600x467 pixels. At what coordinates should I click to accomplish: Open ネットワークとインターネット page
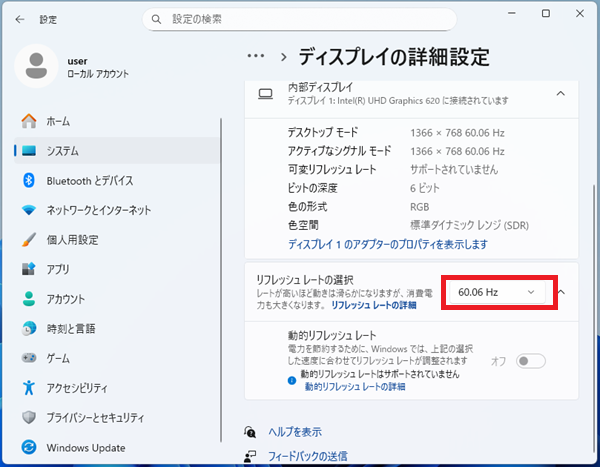tap(98, 210)
